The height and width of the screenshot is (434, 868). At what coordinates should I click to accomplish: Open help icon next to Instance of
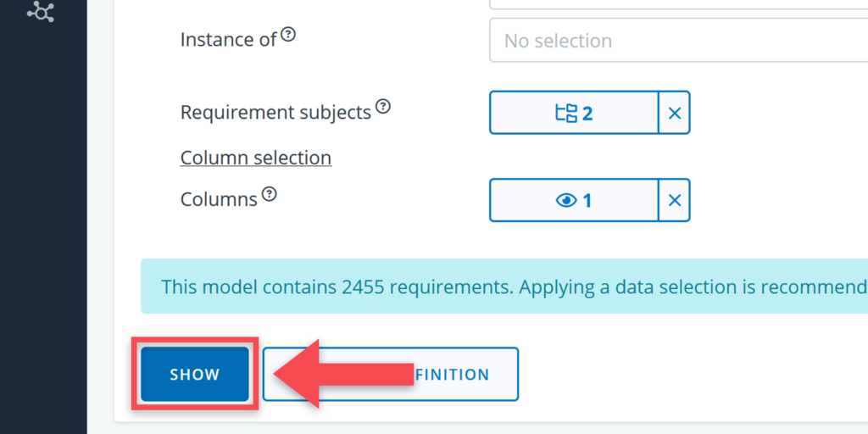289,35
